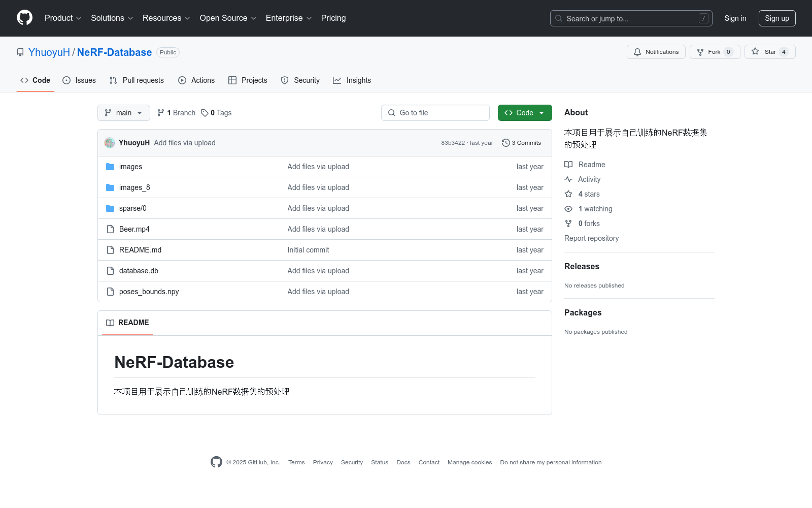Open the poses_bounds.npy file name
Screen dimensions: 812x508
149,292
